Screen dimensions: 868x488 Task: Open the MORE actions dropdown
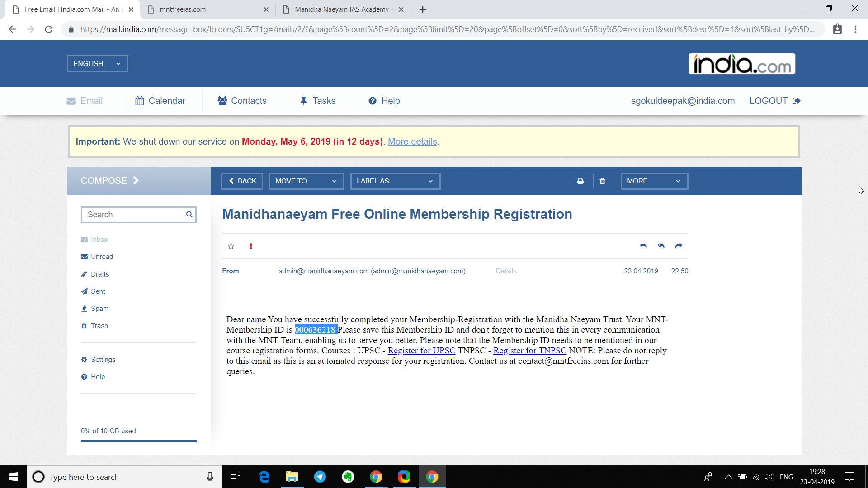pos(654,181)
